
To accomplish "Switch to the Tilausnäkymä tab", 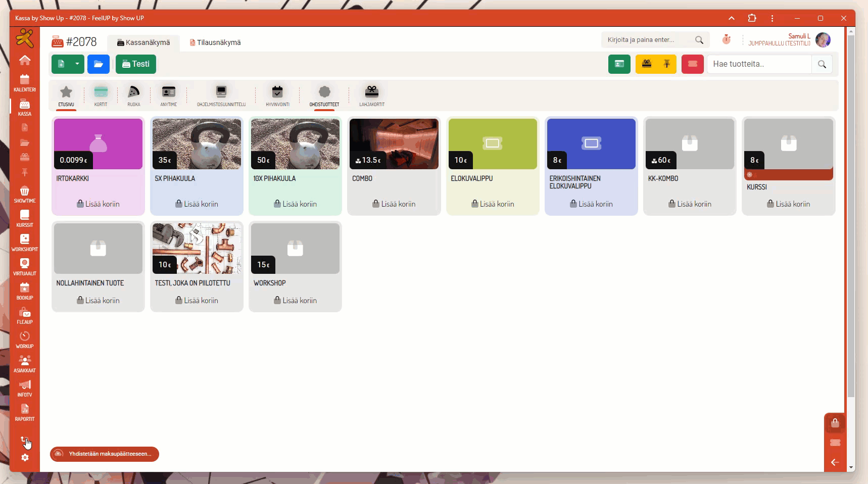I will point(215,42).
